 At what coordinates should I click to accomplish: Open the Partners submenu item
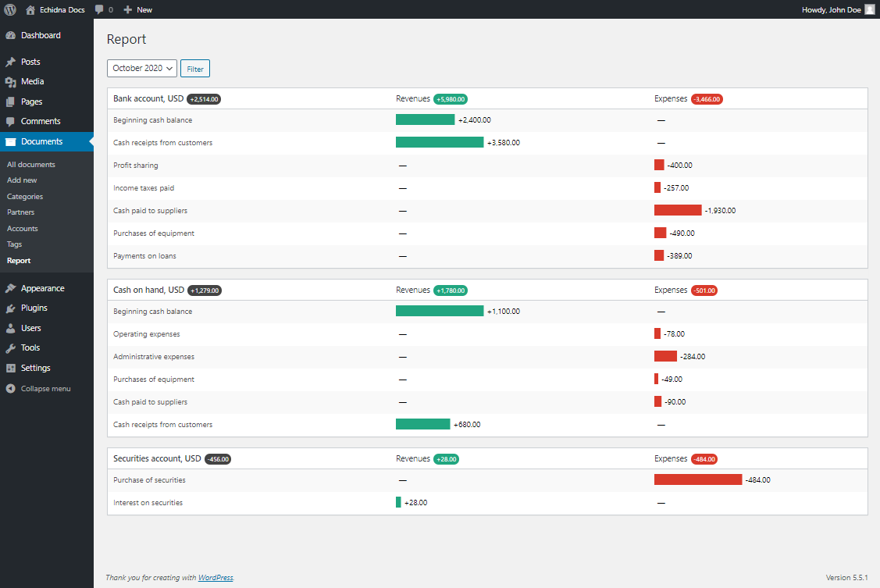point(21,212)
